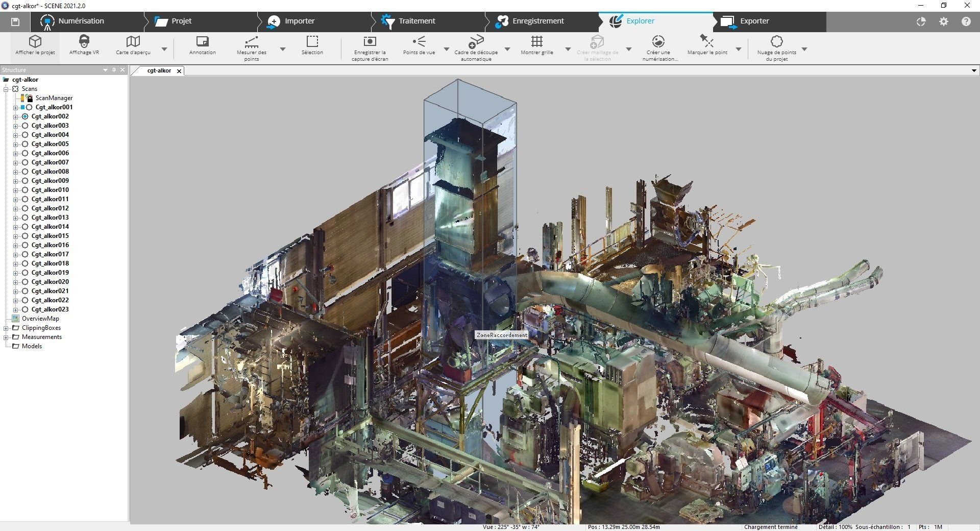Image resolution: width=980 pixels, height=531 pixels.
Task: Open the help question mark icon
Action: (966, 21)
